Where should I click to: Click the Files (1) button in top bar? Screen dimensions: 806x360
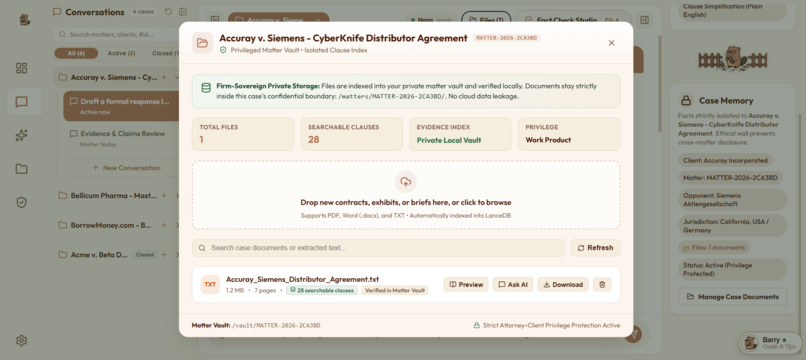point(486,20)
